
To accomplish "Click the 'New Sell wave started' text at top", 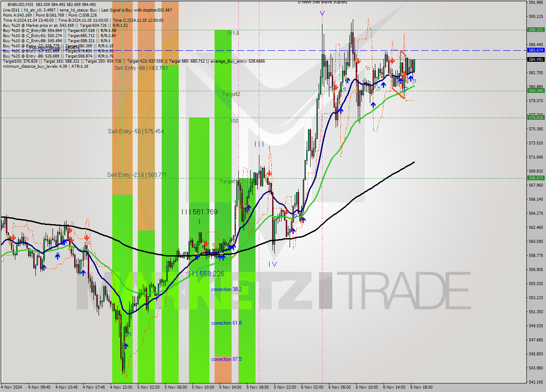I will 323,2.
